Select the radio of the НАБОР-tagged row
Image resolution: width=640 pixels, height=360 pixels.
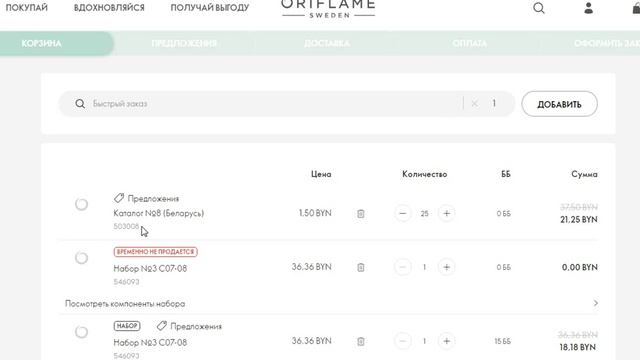81,332
